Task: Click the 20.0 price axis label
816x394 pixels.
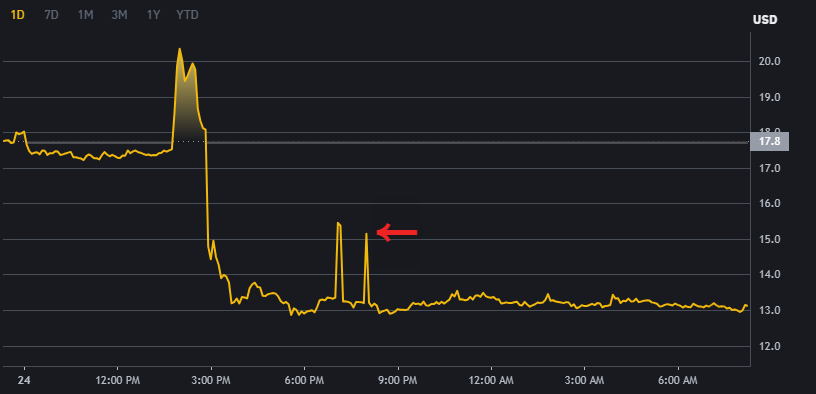Action: click(770, 61)
